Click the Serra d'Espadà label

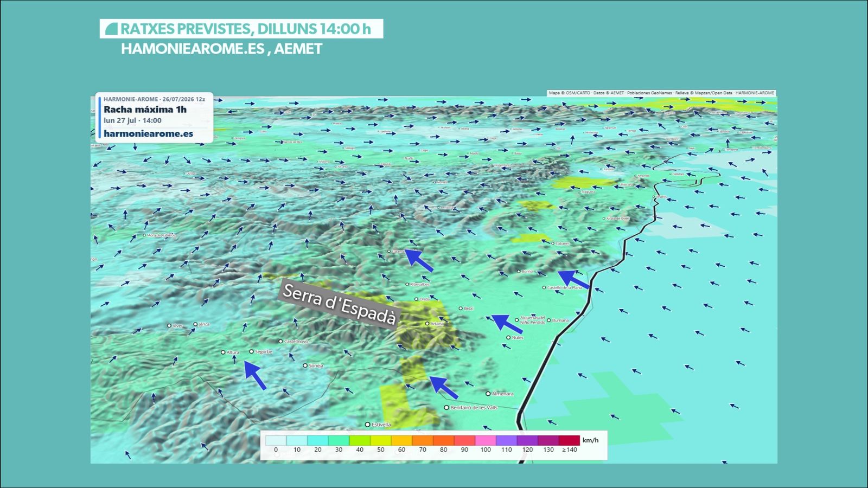coord(340,304)
